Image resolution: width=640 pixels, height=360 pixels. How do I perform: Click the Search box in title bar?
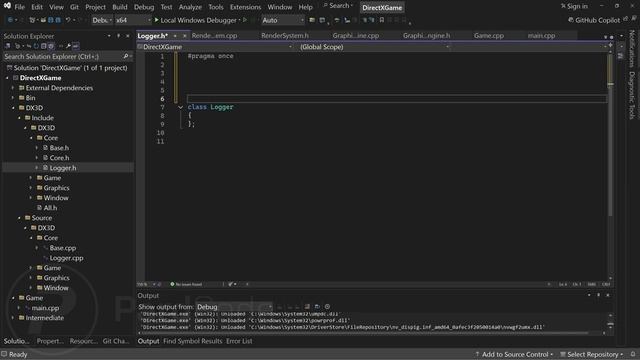click(x=338, y=6)
